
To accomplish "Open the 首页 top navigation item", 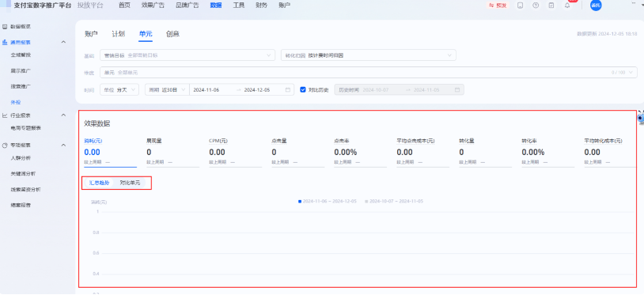I will [x=124, y=6].
